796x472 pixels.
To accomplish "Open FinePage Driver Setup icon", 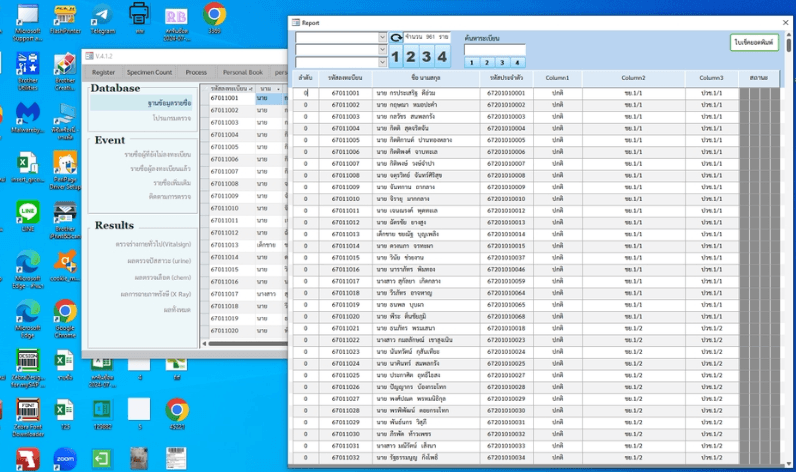I will pyautogui.click(x=65, y=170).
